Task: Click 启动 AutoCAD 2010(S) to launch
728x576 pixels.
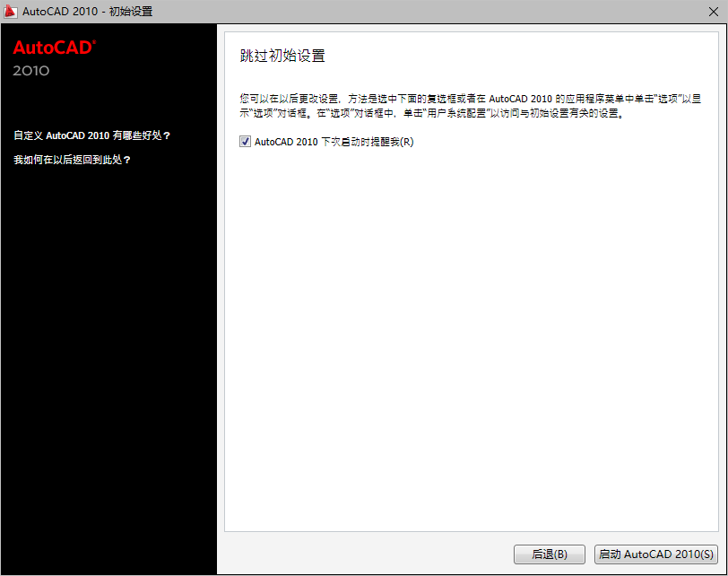Action: pyautogui.click(x=655, y=554)
